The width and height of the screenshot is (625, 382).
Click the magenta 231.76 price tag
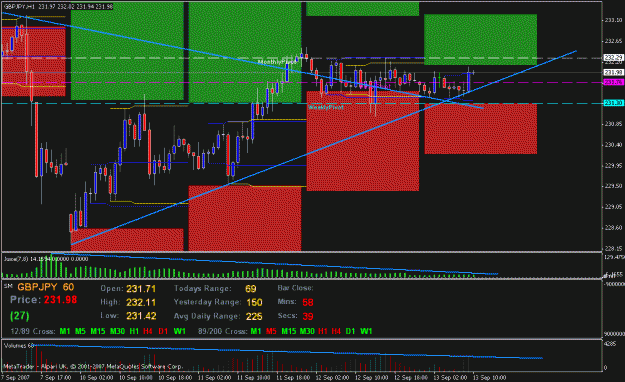613,82
